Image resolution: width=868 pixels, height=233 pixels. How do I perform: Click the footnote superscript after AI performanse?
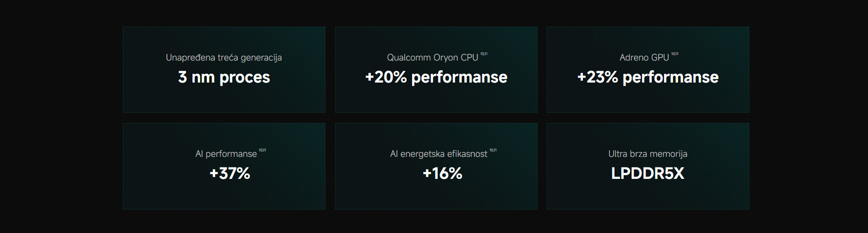[262, 150]
